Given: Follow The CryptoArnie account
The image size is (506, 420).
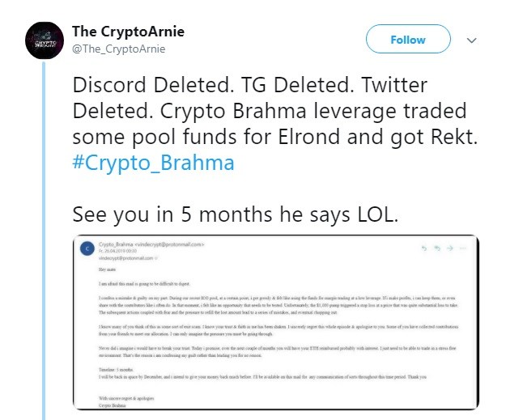Looking at the screenshot, I should coord(407,40).
